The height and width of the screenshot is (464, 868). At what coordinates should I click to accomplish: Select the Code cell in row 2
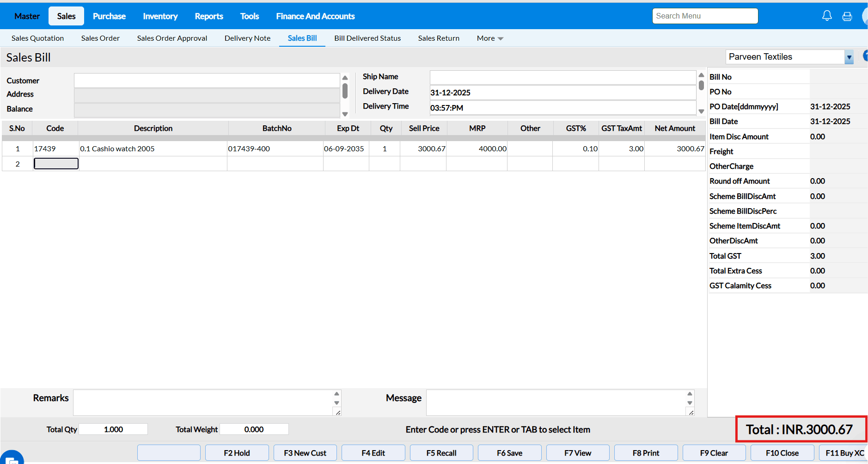coord(56,164)
